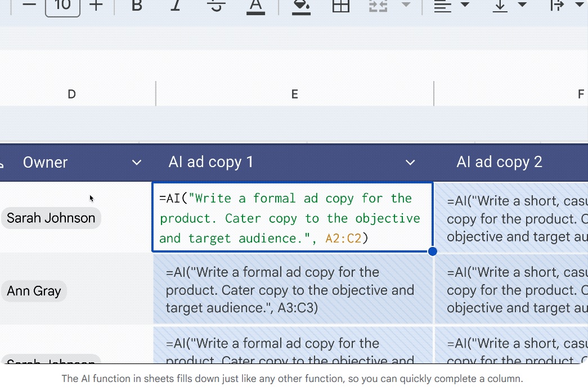Screen dimensions: 588x391
Task: Click the Sarah Johnson owner chip in first row
Action: click(x=51, y=218)
